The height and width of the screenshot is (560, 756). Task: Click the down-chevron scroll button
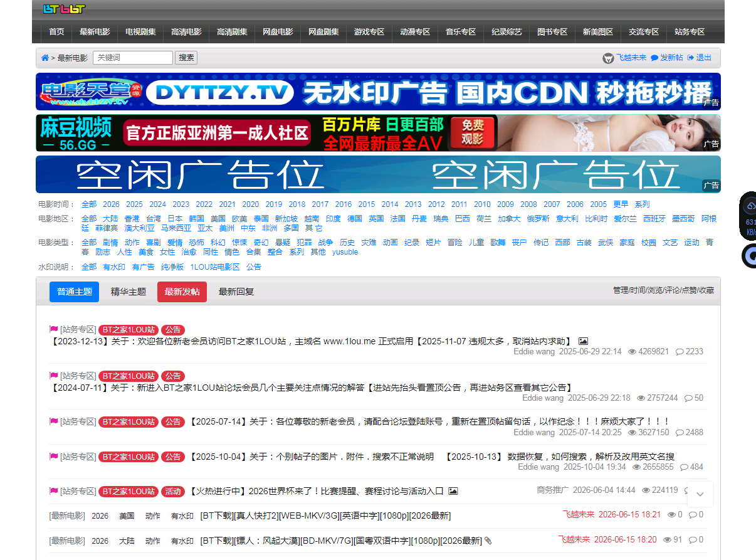coord(700,494)
